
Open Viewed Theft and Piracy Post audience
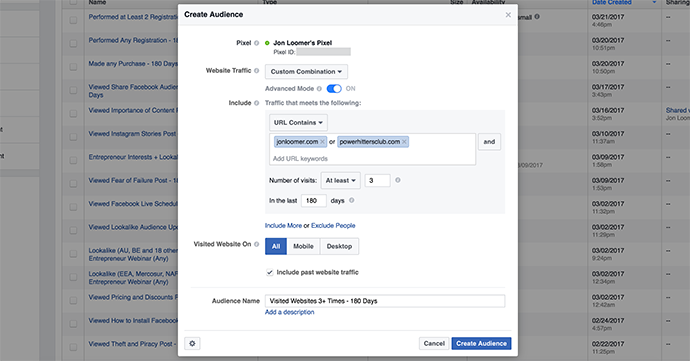(x=132, y=344)
